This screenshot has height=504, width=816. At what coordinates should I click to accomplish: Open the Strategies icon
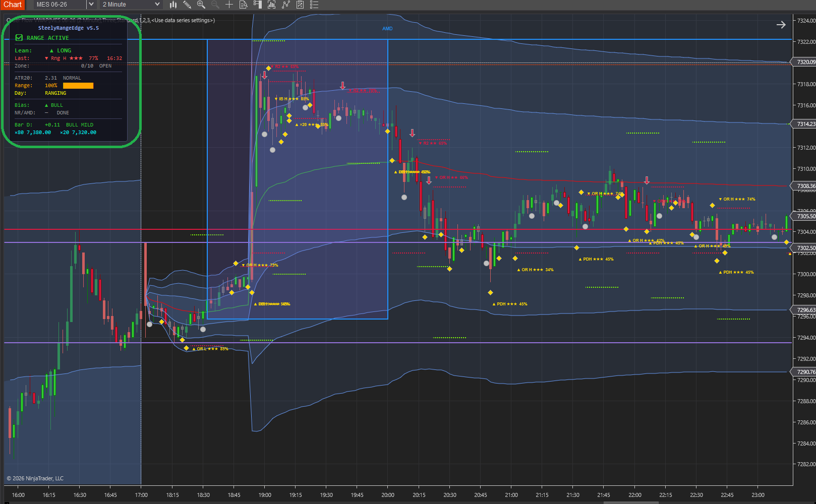[286, 5]
